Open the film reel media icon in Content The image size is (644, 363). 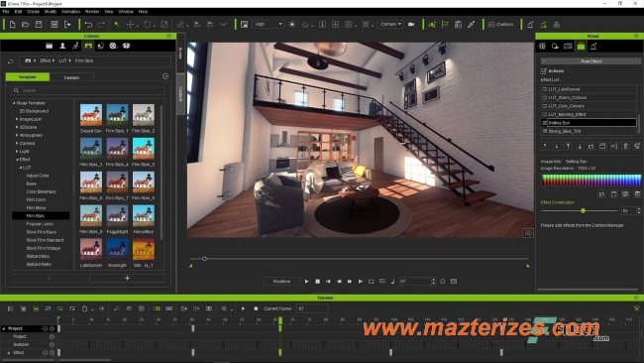click(x=113, y=46)
